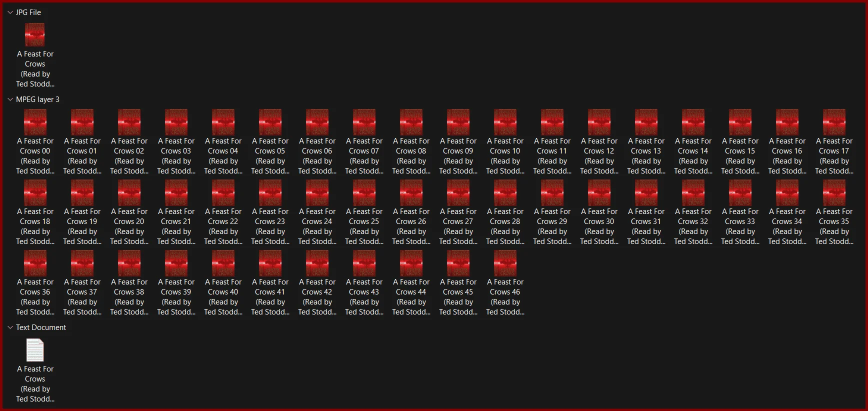868x411 pixels.
Task: Select A Feast For Crows 05 mp3 icon
Action: (270, 122)
